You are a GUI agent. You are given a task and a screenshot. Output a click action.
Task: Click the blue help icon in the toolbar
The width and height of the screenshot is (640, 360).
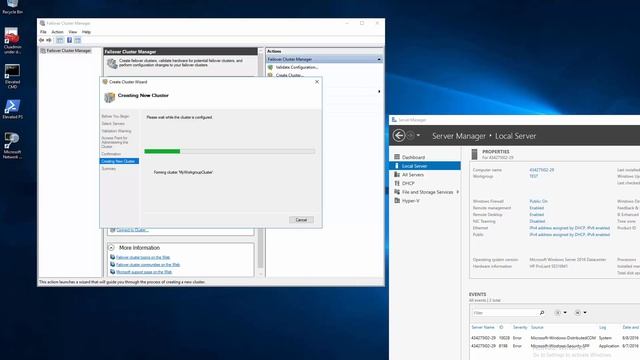click(69, 40)
